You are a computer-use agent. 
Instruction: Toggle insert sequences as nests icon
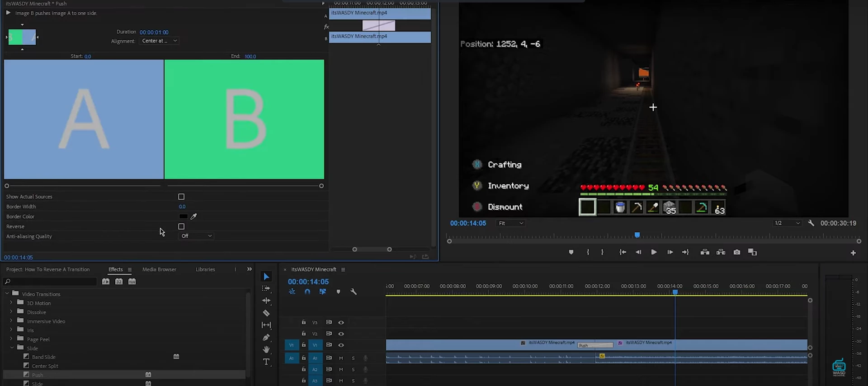[x=292, y=292]
